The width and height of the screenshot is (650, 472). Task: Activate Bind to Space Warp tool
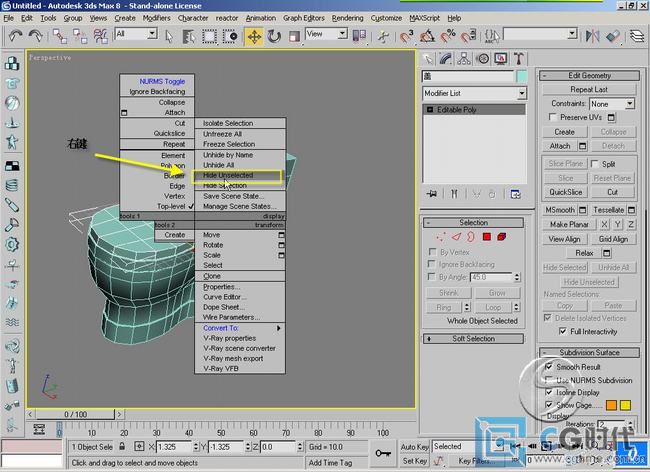tap(101, 36)
